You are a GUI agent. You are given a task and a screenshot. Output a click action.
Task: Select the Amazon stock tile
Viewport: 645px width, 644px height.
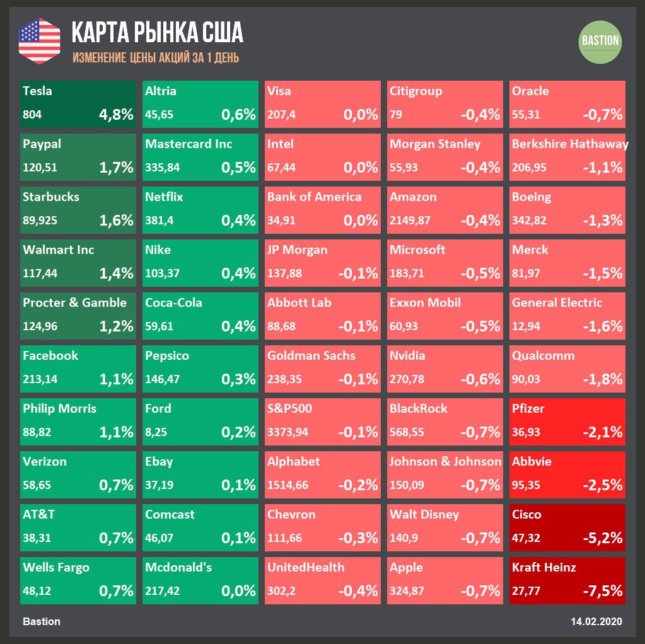[x=445, y=210]
